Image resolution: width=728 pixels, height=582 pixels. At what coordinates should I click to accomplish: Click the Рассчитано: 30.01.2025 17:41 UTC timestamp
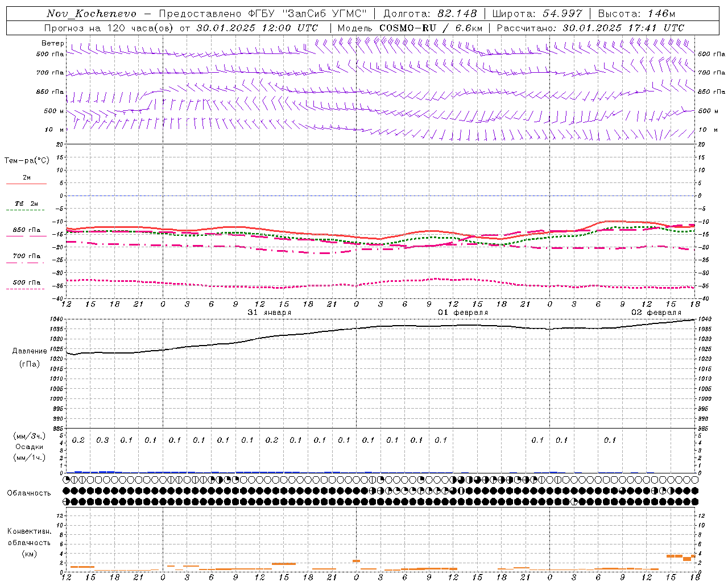(x=590, y=28)
